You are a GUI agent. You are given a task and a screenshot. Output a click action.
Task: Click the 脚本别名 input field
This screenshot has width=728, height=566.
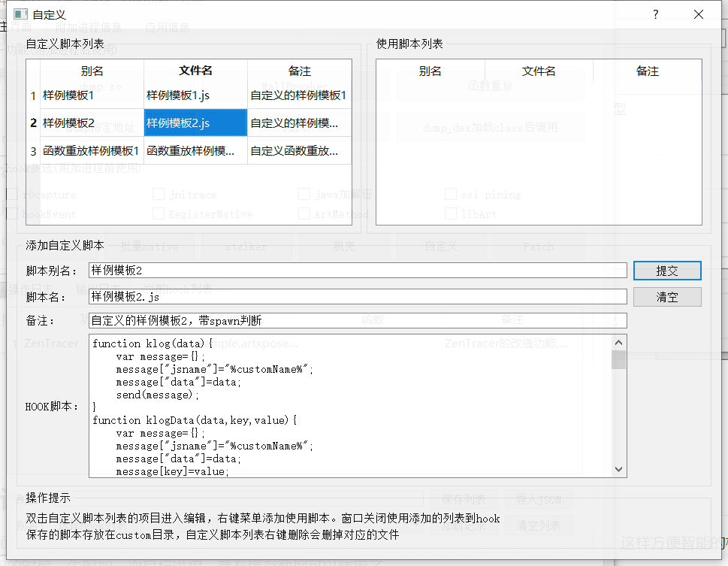click(x=358, y=270)
